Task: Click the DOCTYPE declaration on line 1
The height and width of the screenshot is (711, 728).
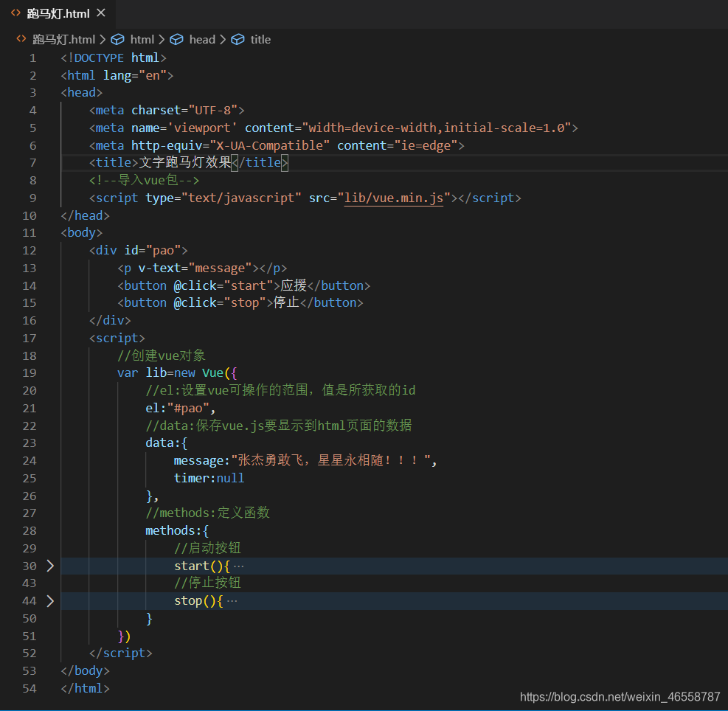Action: (114, 58)
